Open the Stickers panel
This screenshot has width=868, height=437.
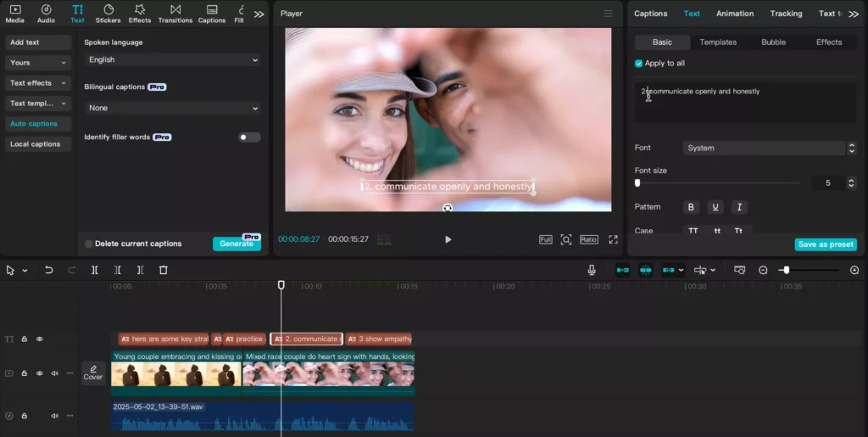coord(108,14)
